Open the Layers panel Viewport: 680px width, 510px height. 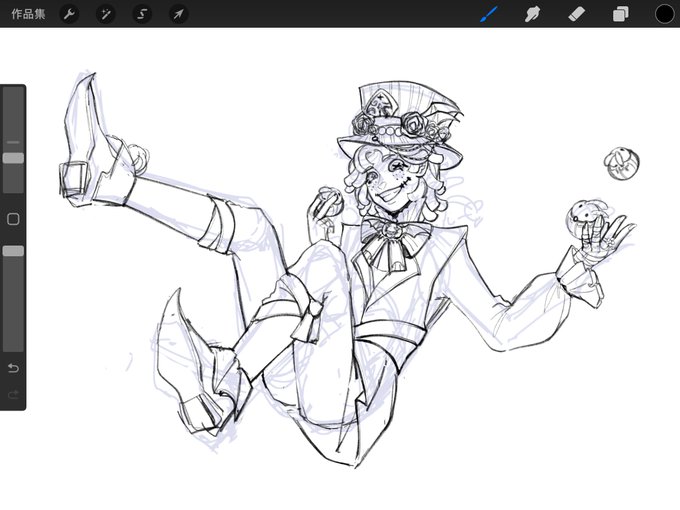(621, 14)
